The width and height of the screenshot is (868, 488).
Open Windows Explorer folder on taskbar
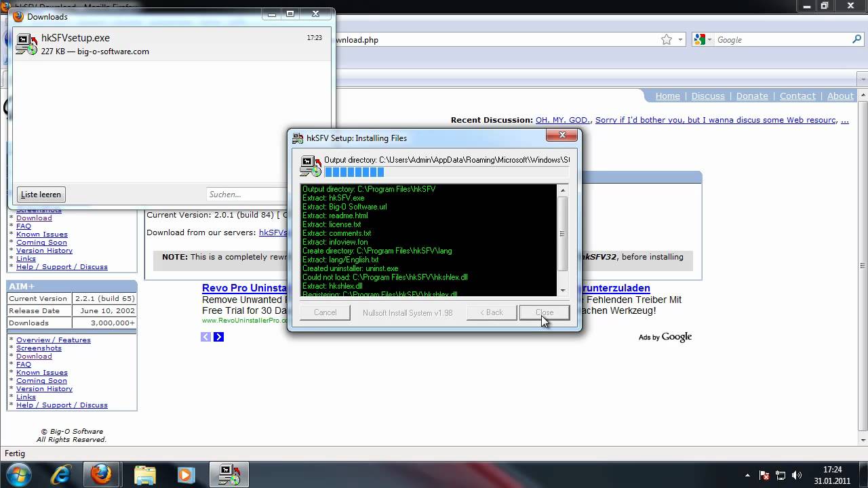(145, 474)
